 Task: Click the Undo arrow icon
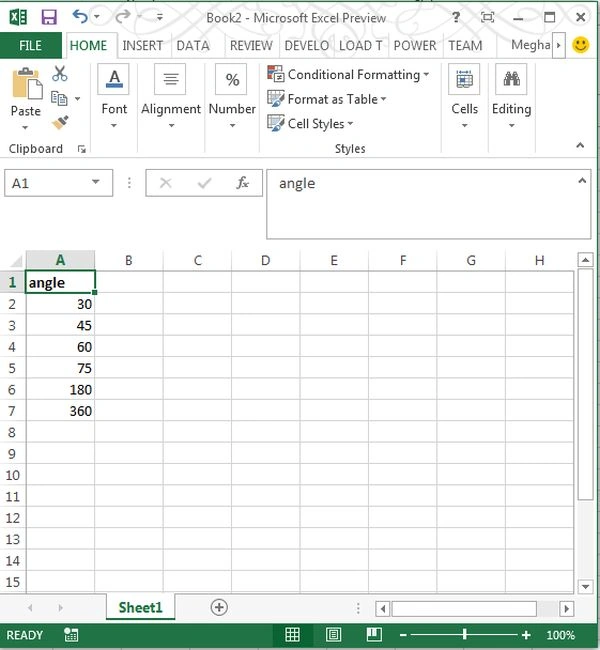[80, 17]
